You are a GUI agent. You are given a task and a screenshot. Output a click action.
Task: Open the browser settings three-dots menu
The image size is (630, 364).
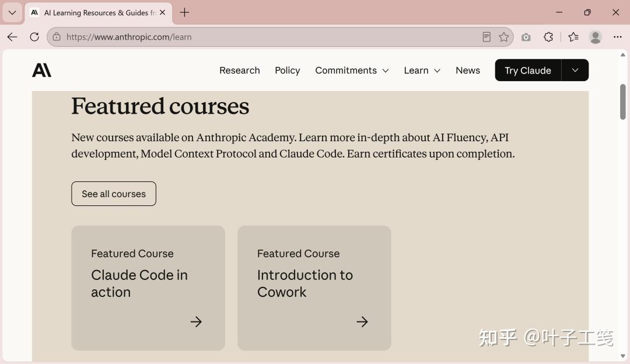pos(618,37)
